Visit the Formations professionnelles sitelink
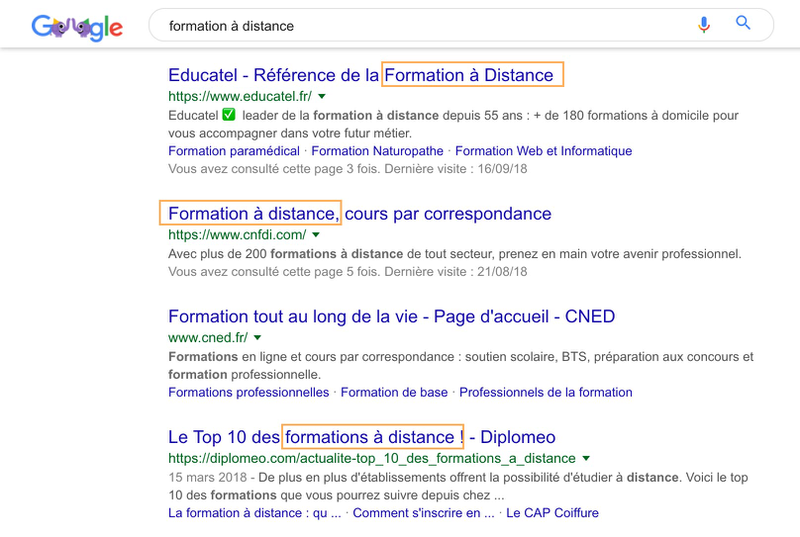 [x=248, y=393]
